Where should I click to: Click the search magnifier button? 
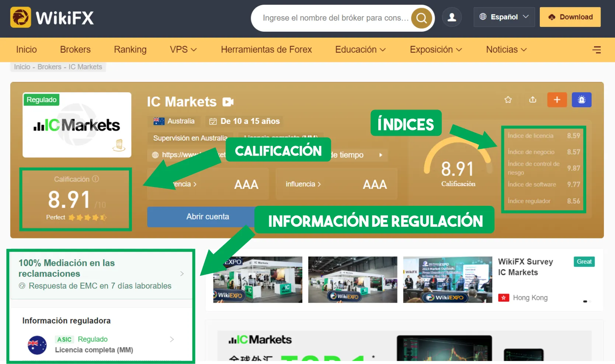point(421,18)
